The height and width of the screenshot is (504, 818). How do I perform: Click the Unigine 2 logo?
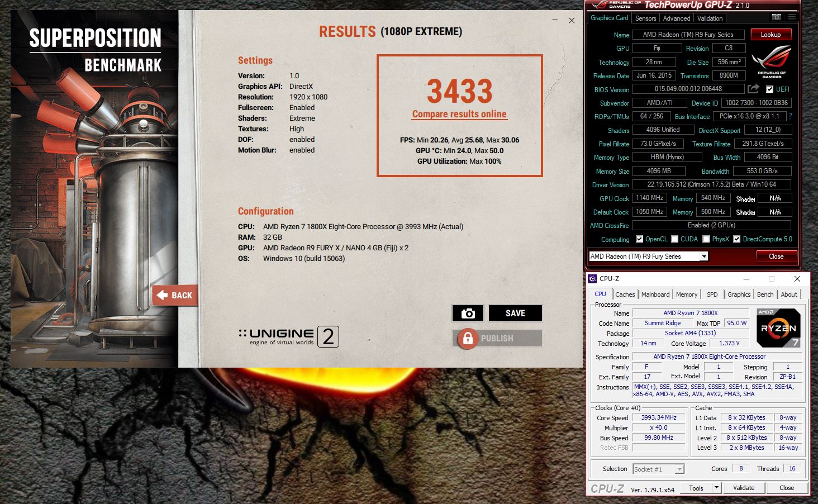288,336
